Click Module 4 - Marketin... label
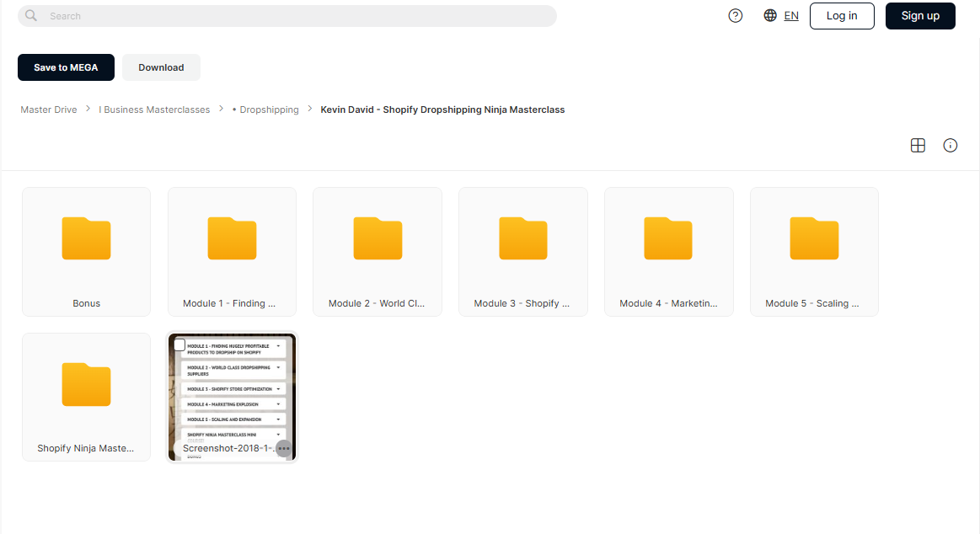The height and width of the screenshot is (534, 980). 668,303
